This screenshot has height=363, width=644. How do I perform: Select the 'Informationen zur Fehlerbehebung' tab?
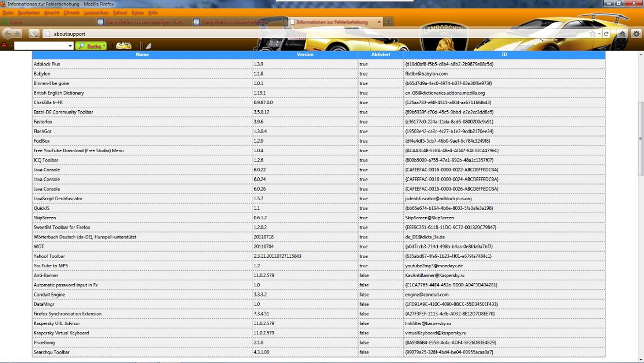tap(335, 22)
